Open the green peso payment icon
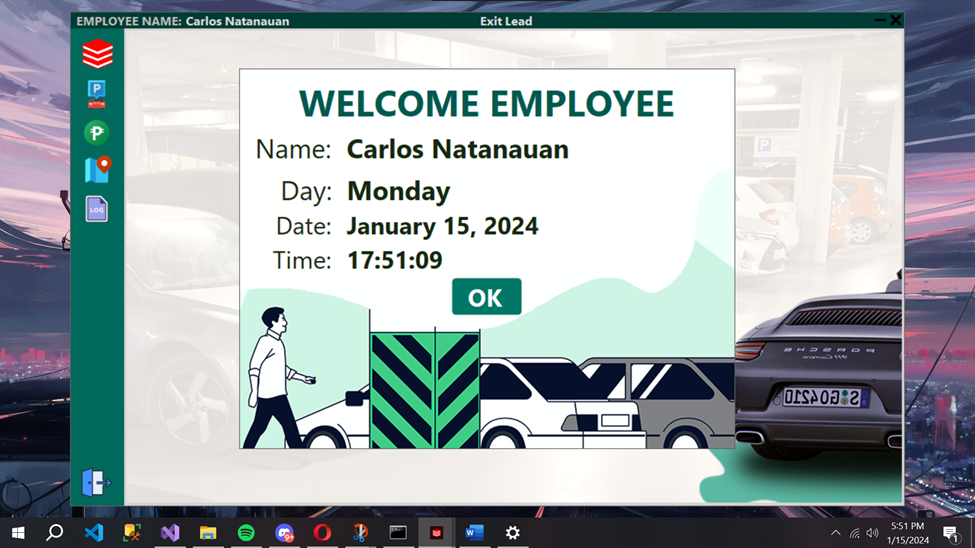975x548 pixels. tap(96, 132)
